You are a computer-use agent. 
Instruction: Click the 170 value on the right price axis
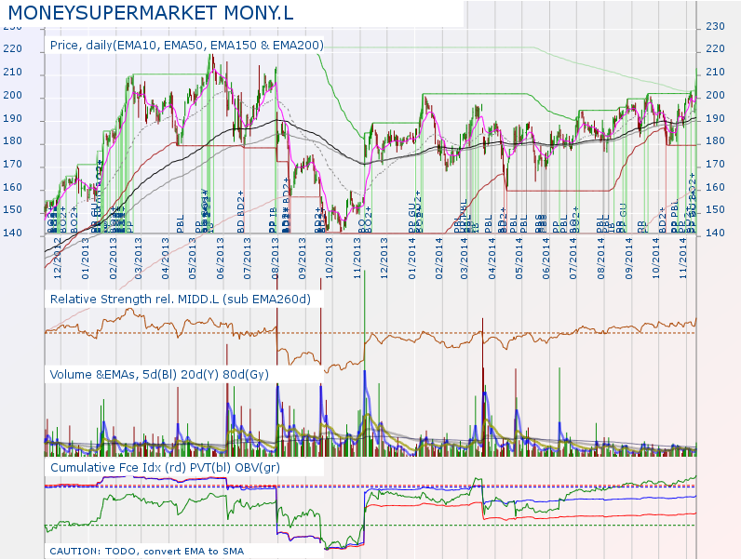coord(716,165)
